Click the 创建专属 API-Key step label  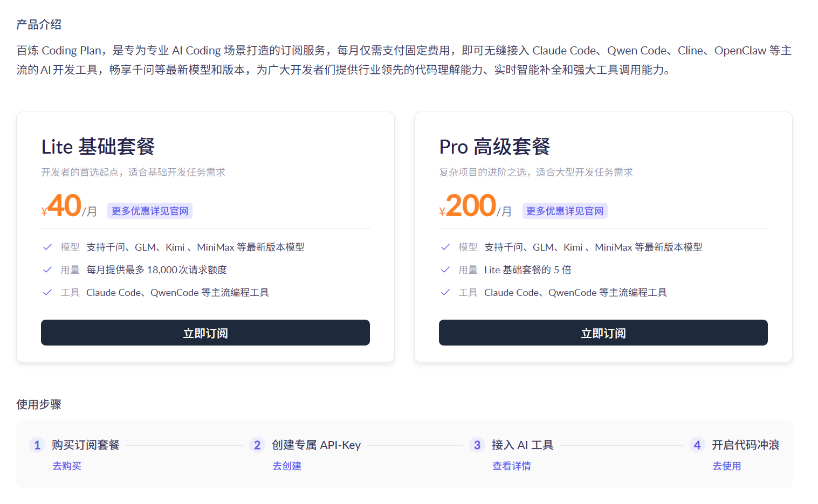pos(316,445)
